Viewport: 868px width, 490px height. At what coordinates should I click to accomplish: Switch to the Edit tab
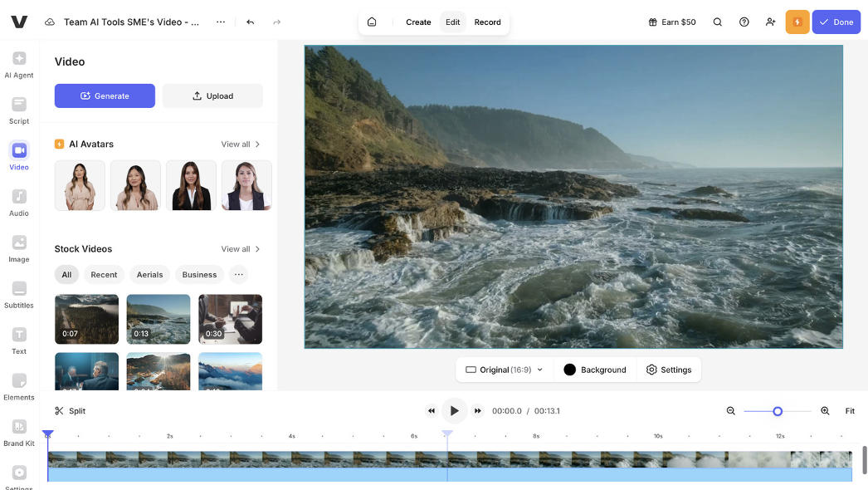click(453, 22)
